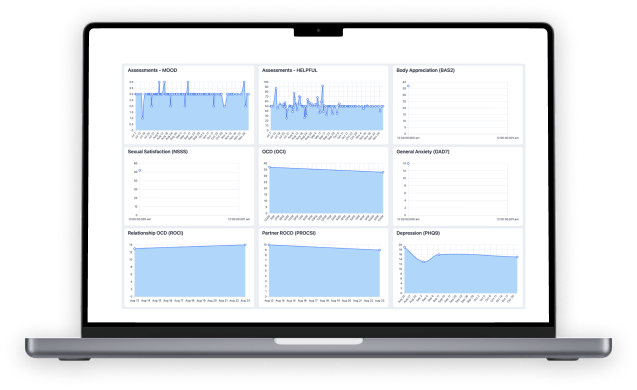Open the Partner ROCD (PROCSI) chart
Screen dimensions: 637x390
[323, 268]
